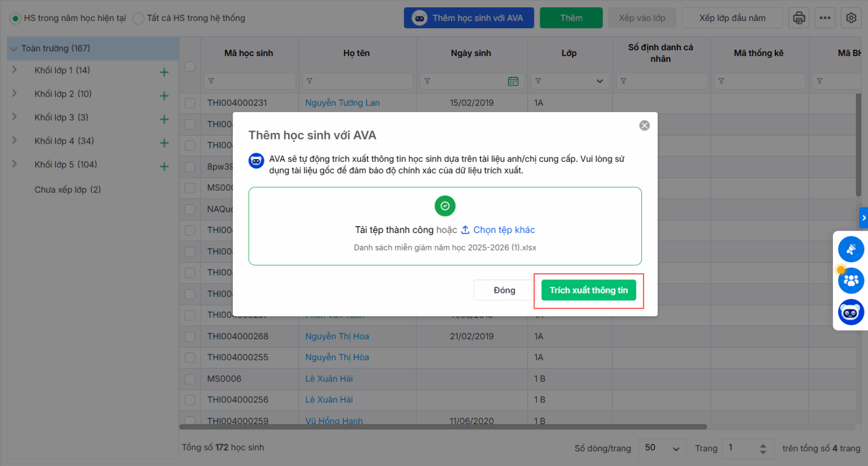
Task: Select 'Tất cả HS trong hệ thống' radio
Action: coord(138,19)
